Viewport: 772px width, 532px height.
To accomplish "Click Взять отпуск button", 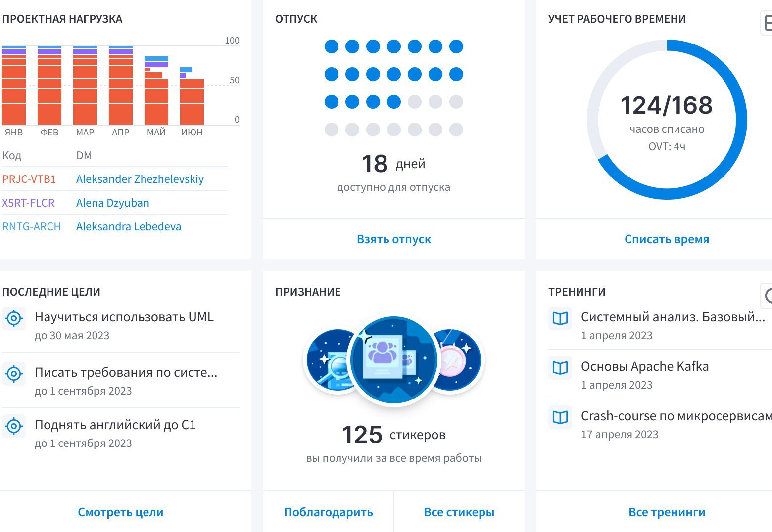I will tap(393, 239).
